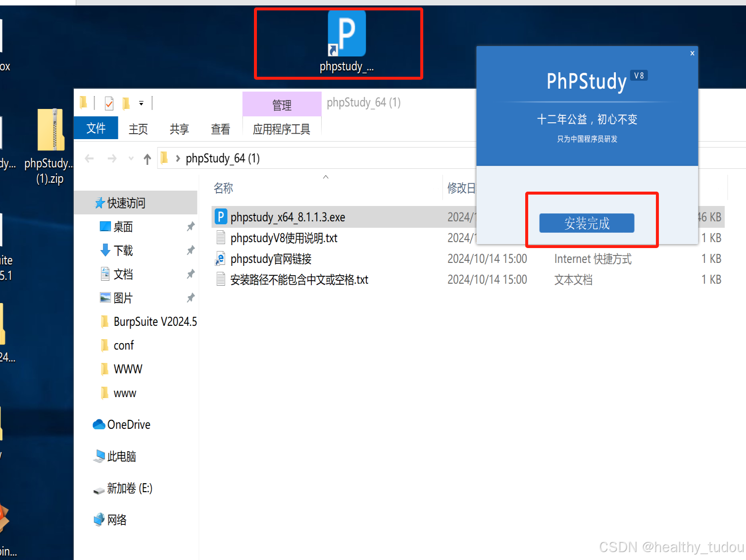Select 此电脑 in the navigation pane
Viewport: 746px width, 560px height.
[121, 456]
